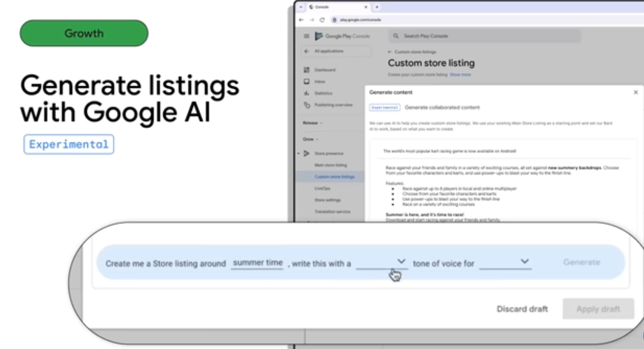Click the Publishing overview icon

306,105
